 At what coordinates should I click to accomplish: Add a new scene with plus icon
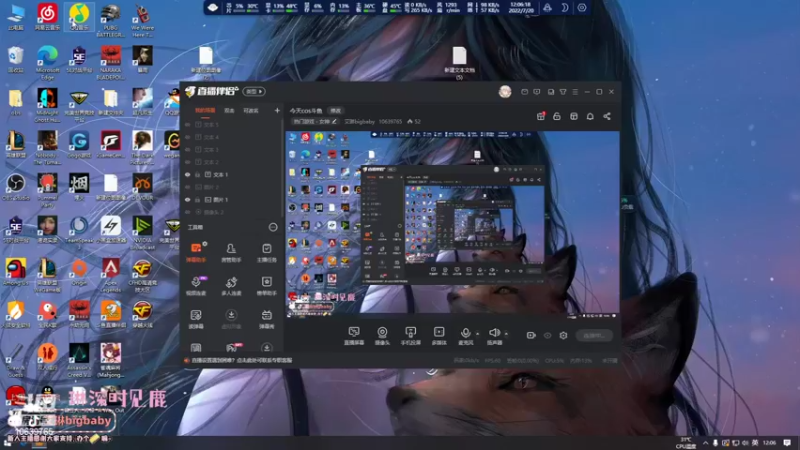coord(277,110)
